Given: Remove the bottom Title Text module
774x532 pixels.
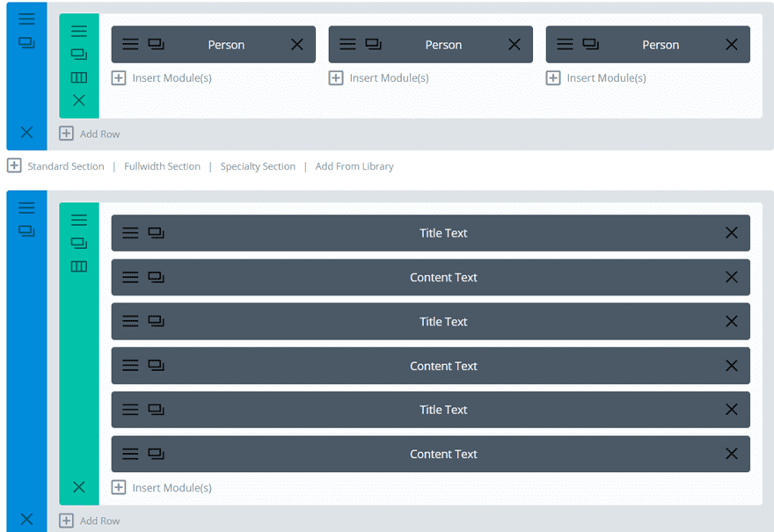Looking at the screenshot, I should 732,410.
